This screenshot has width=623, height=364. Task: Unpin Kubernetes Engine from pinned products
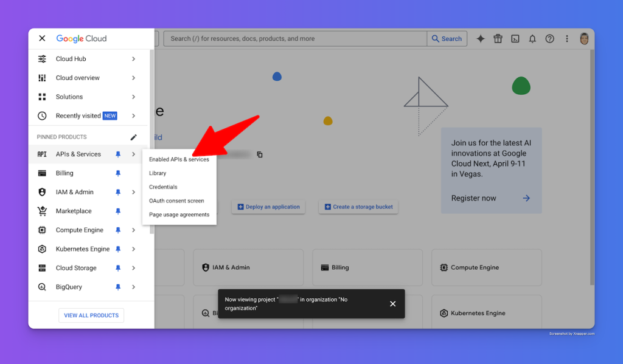pos(118,249)
